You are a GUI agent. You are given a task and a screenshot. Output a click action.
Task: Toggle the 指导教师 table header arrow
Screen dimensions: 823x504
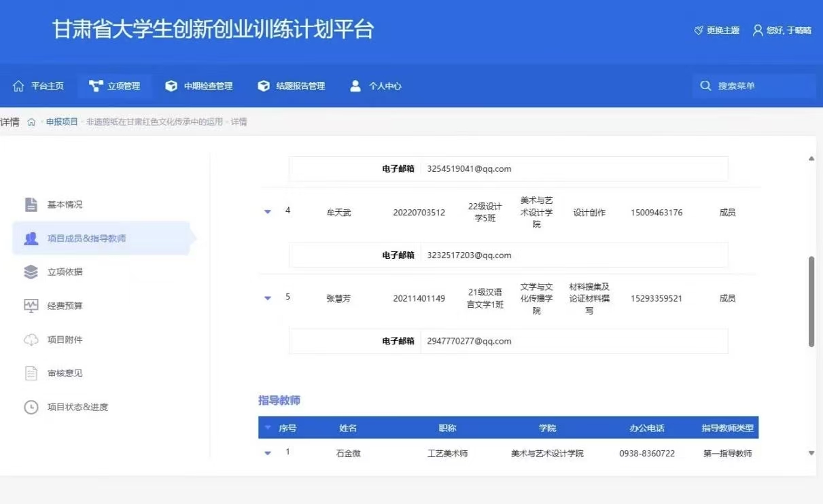268,429
